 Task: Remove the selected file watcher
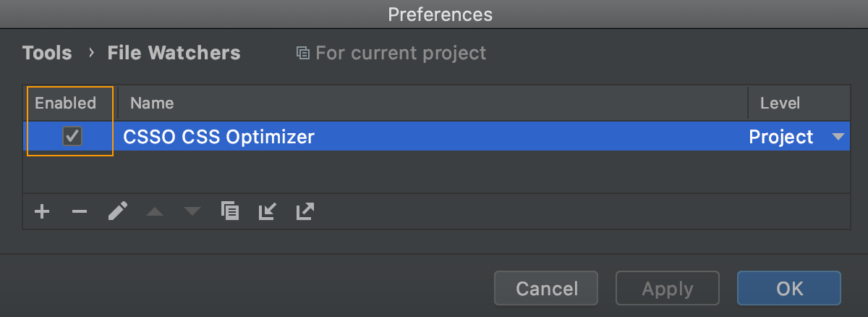click(80, 211)
